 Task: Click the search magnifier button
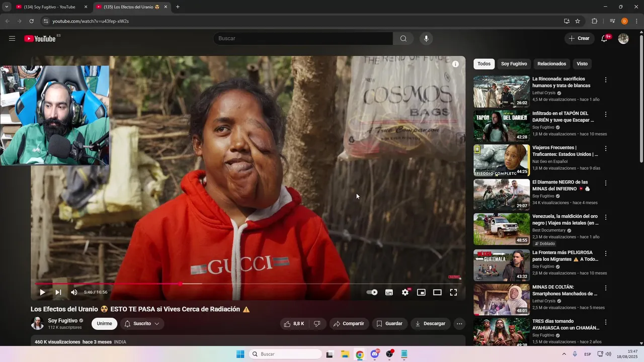[404, 39]
